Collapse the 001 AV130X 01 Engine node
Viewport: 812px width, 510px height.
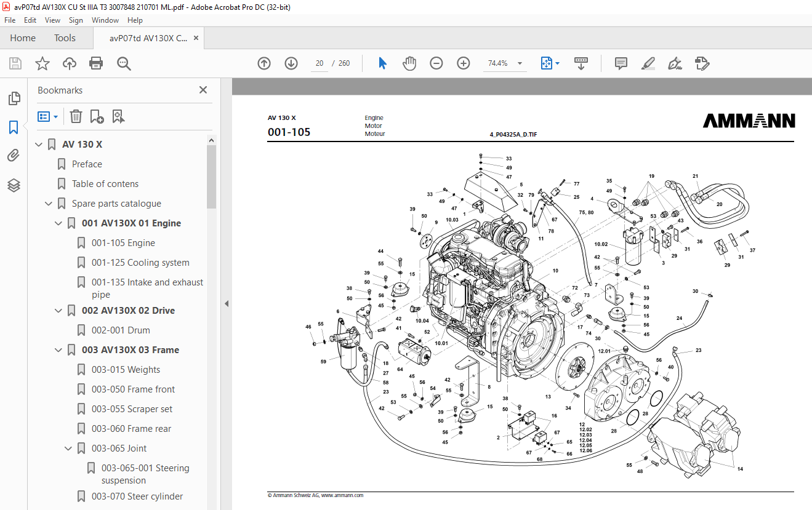58,223
